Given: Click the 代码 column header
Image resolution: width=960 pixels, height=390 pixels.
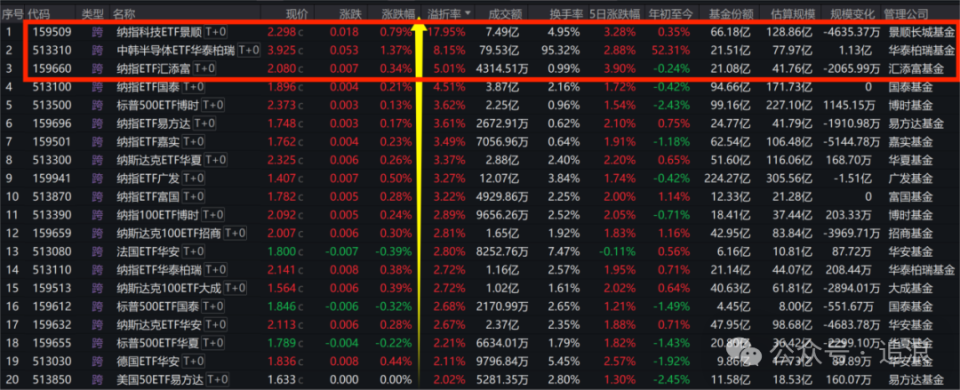Looking at the screenshot, I should (x=40, y=13).
